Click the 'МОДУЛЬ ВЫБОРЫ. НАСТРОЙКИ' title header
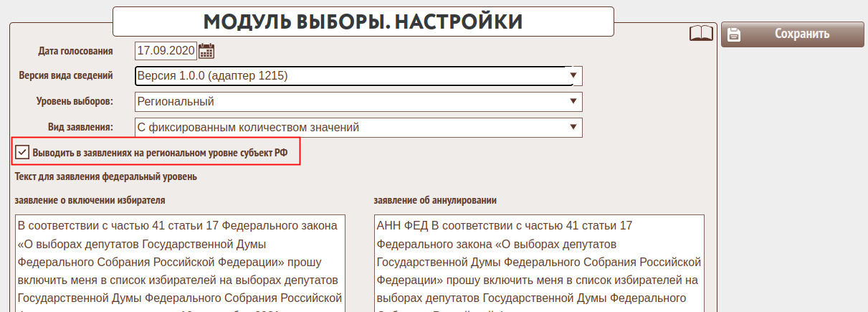Screen dimensions: 868x312 pos(363,22)
